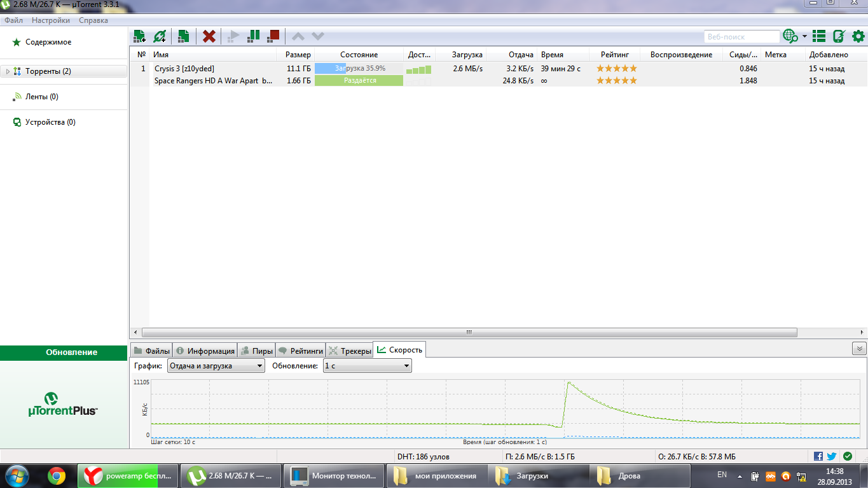Click the Раздаётся seeding status bar
The height and width of the screenshot is (488, 868).
(x=359, y=81)
